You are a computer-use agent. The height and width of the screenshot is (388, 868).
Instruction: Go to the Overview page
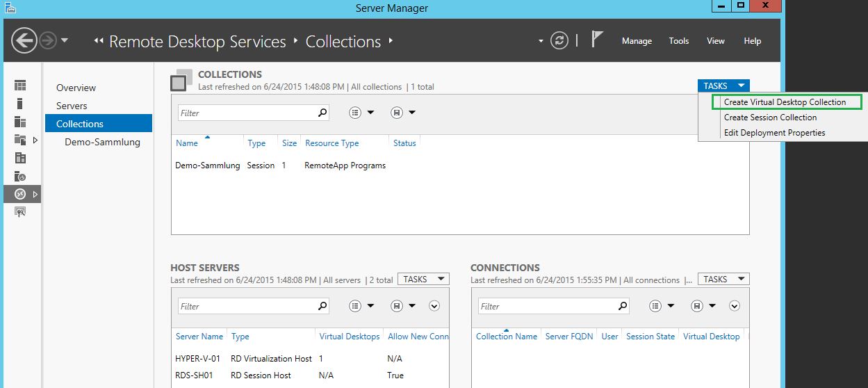click(x=76, y=88)
